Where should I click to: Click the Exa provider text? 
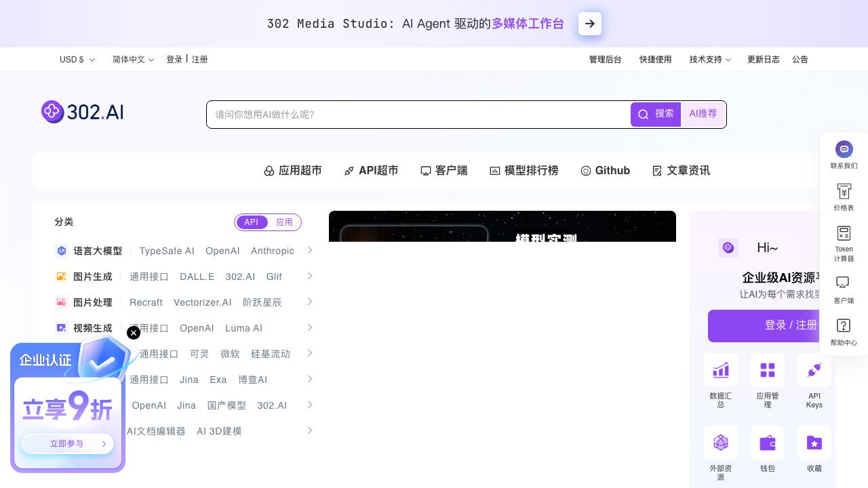(218, 380)
